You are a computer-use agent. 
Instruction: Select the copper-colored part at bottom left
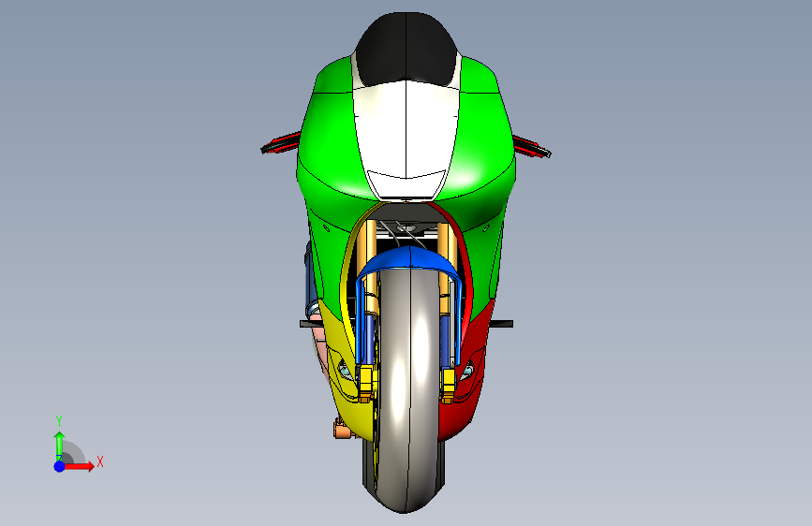click(342, 430)
